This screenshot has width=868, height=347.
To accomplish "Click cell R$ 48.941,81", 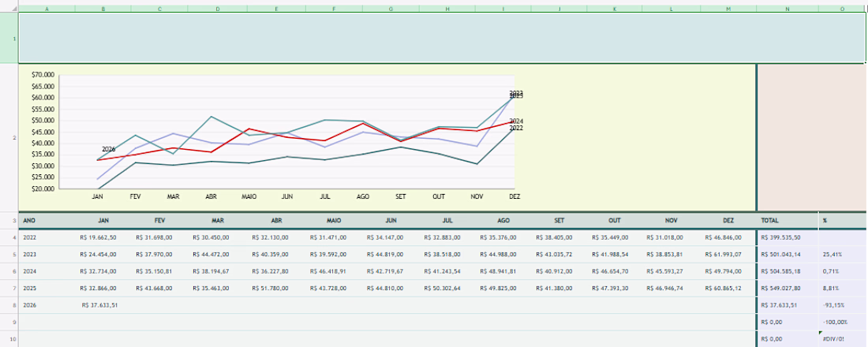I will pyautogui.click(x=503, y=271).
